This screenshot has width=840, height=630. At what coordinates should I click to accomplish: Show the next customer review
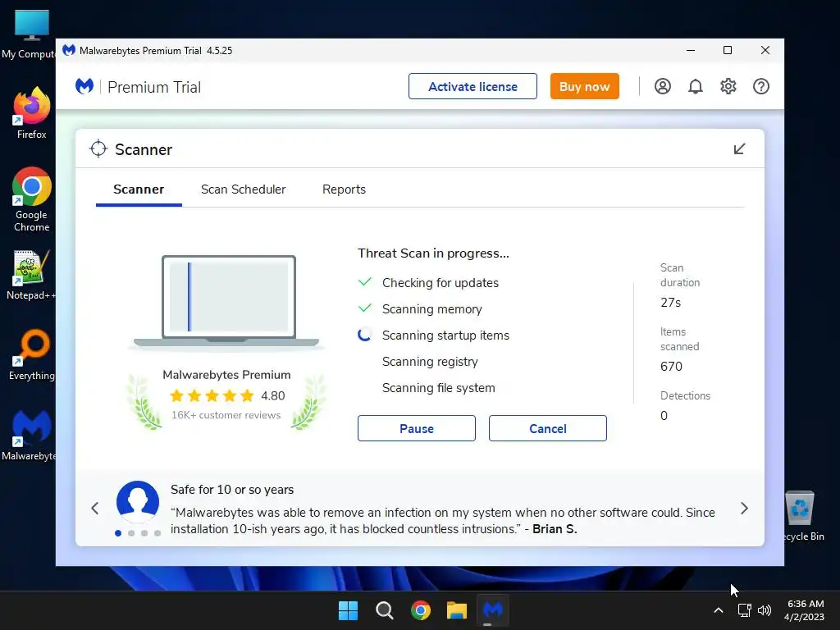click(x=744, y=508)
